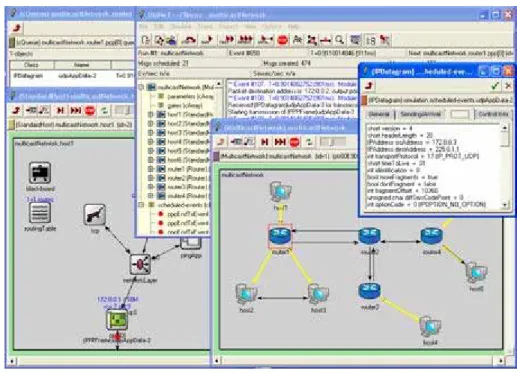Click the Run until icon left of Stop
517x374 pixels.
click(266, 40)
